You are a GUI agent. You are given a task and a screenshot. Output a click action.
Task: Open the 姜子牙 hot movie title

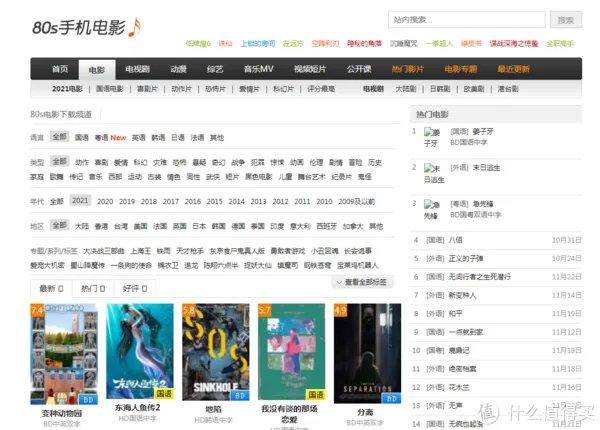(x=483, y=131)
